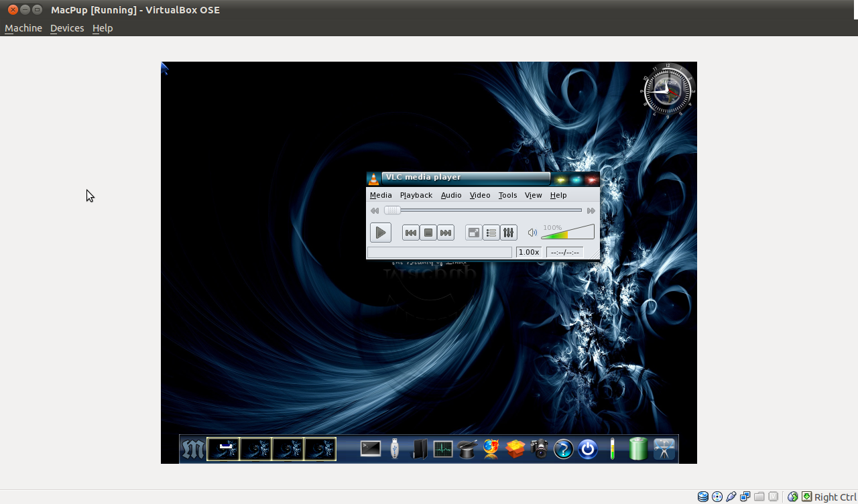Click the 1.00x playback speed field

click(x=529, y=251)
